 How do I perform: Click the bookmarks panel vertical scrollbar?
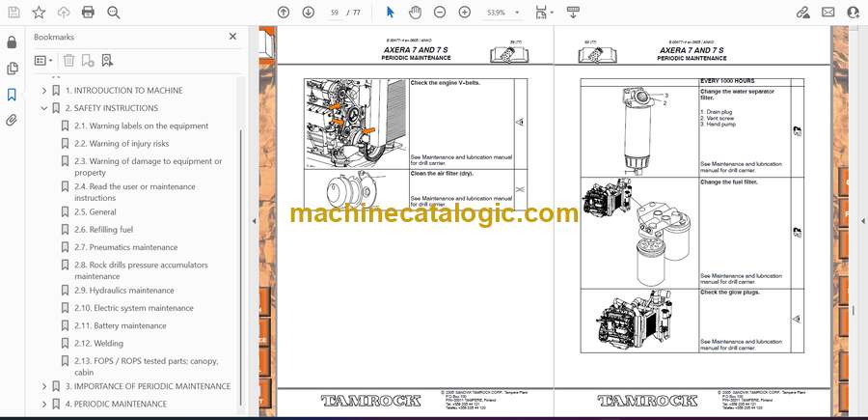click(240, 266)
